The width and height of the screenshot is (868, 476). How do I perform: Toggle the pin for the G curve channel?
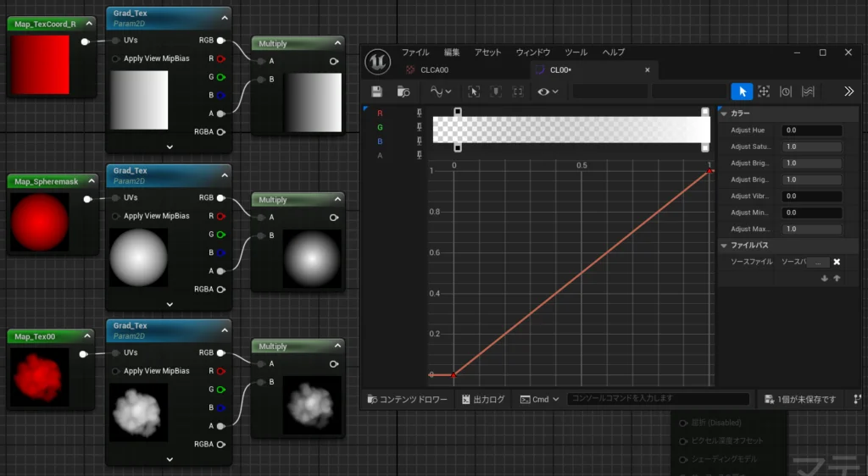pos(419,126)
